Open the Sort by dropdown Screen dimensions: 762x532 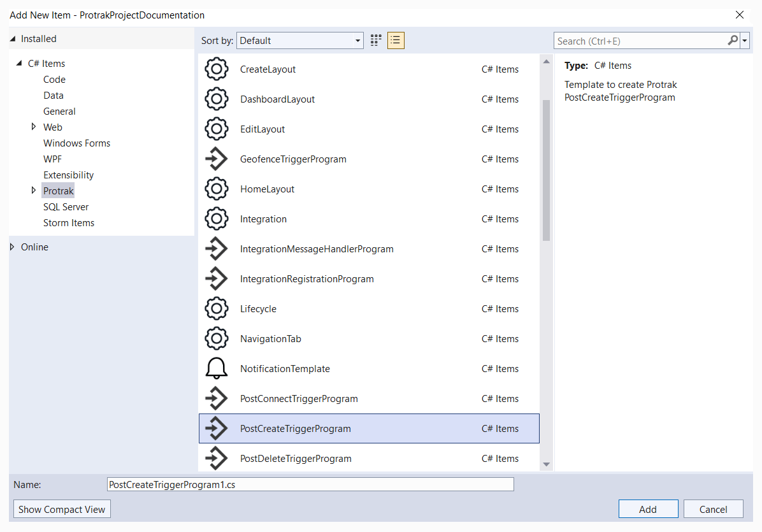coord(300,41)
